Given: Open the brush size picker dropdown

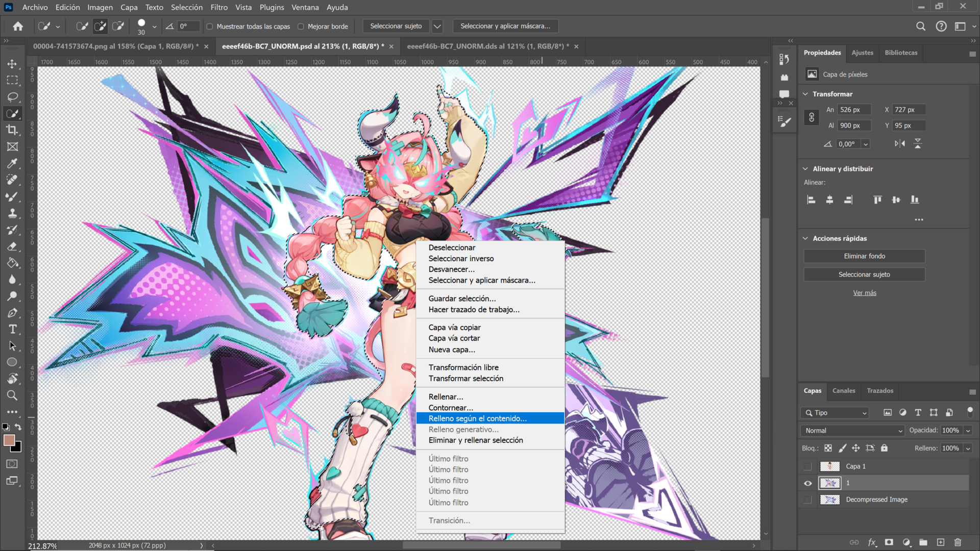Looking at the screenshot, I should (154, 27).
